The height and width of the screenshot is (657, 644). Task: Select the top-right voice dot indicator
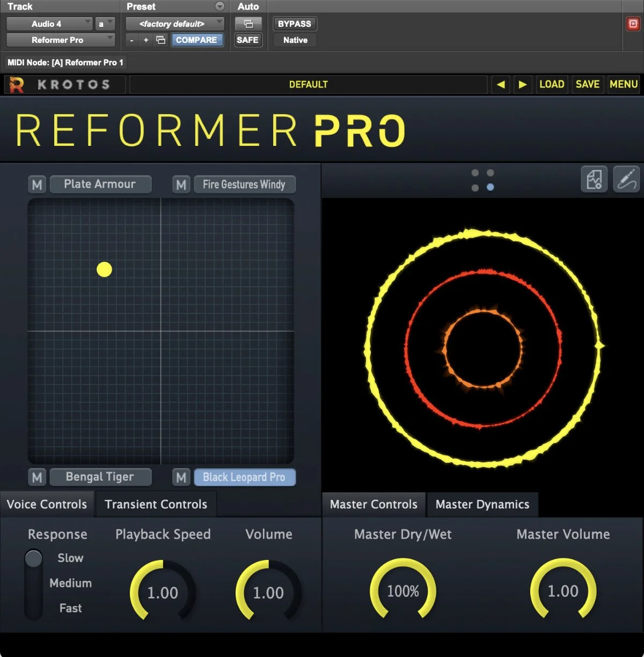490,173
